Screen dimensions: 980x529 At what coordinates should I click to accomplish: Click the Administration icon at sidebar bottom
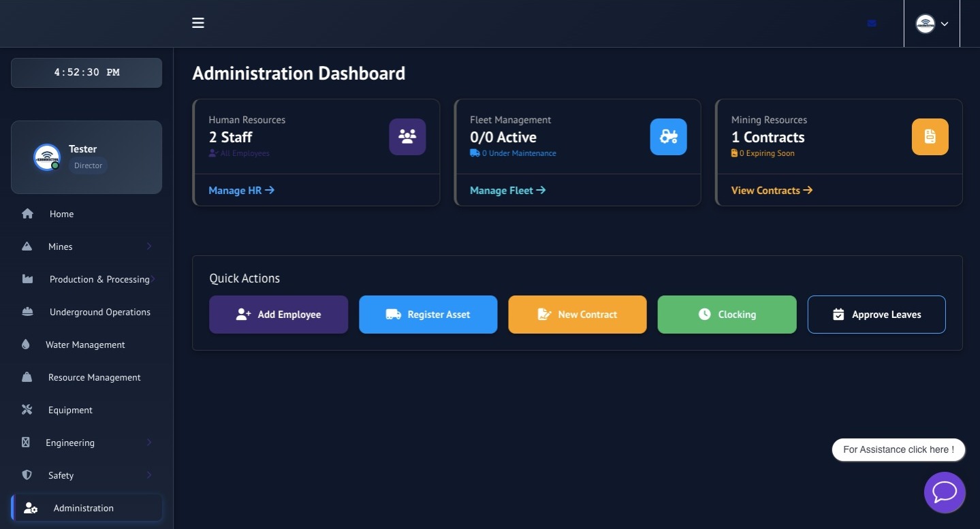[x=31, y=507]
